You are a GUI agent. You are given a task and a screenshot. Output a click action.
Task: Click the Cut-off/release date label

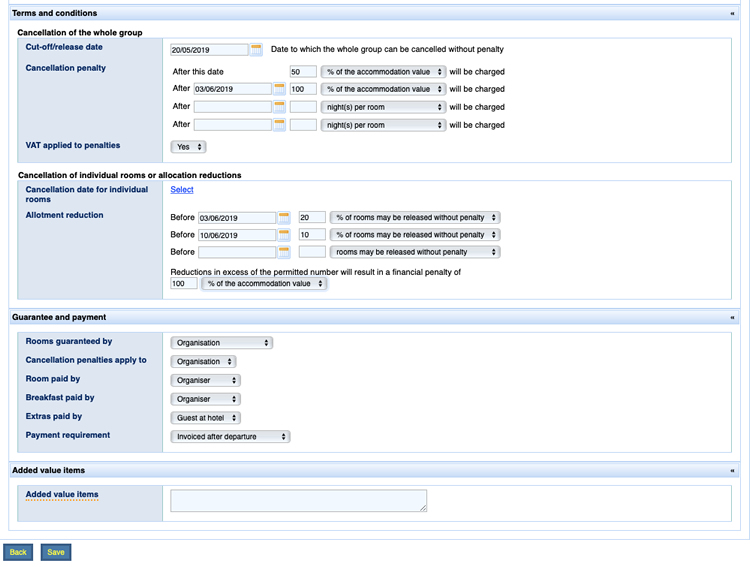click(x=64, y=47)
